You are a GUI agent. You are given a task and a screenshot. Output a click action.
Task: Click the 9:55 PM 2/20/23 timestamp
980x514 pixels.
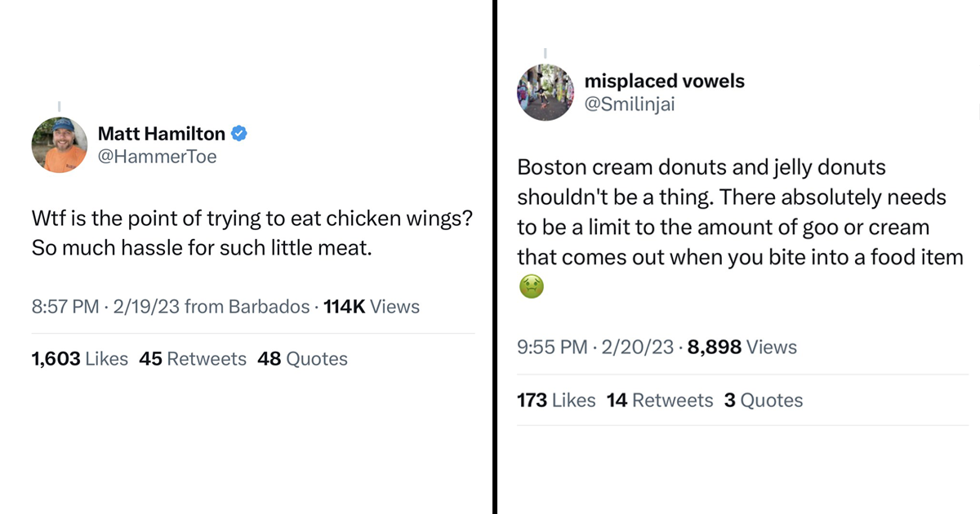596,347
